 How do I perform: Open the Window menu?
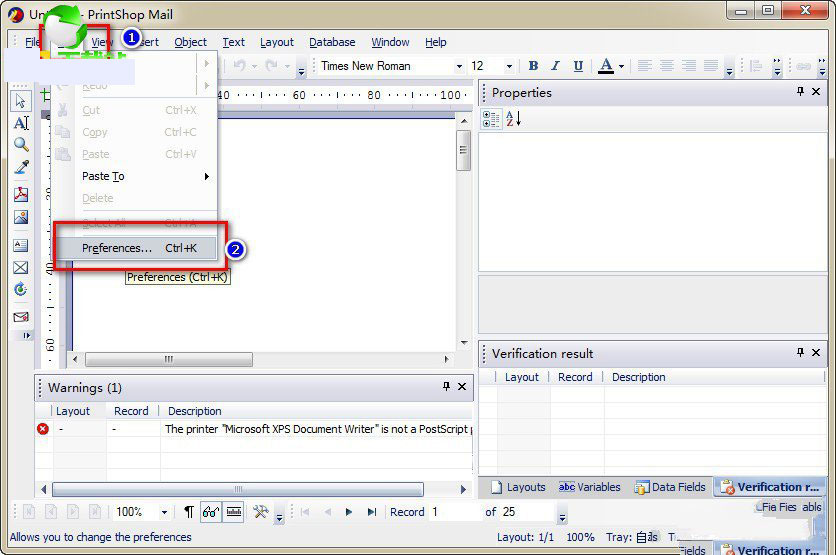[390, 42]
